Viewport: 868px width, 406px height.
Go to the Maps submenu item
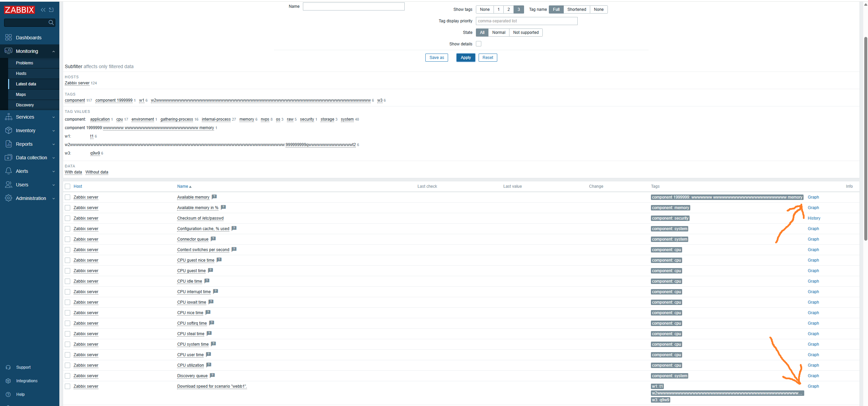(21, 95)
